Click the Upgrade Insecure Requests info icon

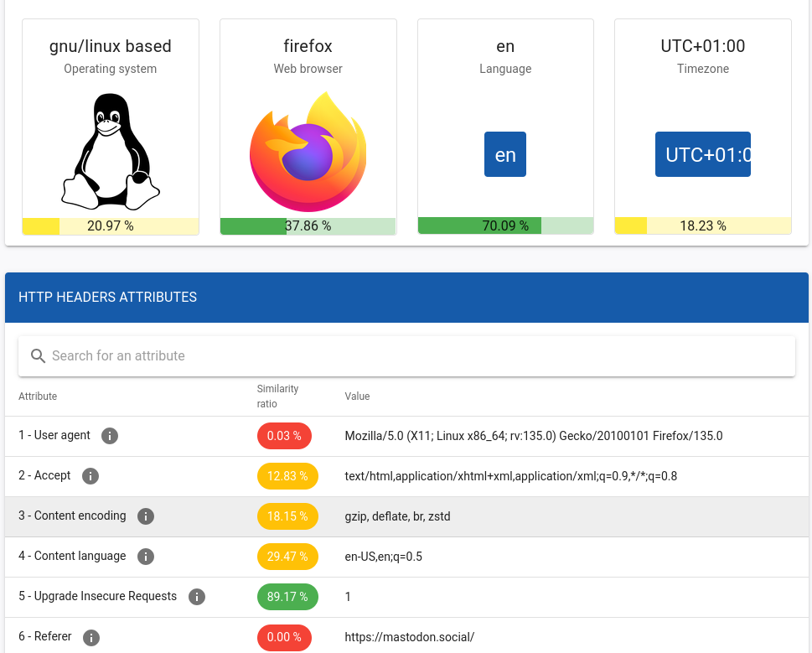(x=197, y=597)
